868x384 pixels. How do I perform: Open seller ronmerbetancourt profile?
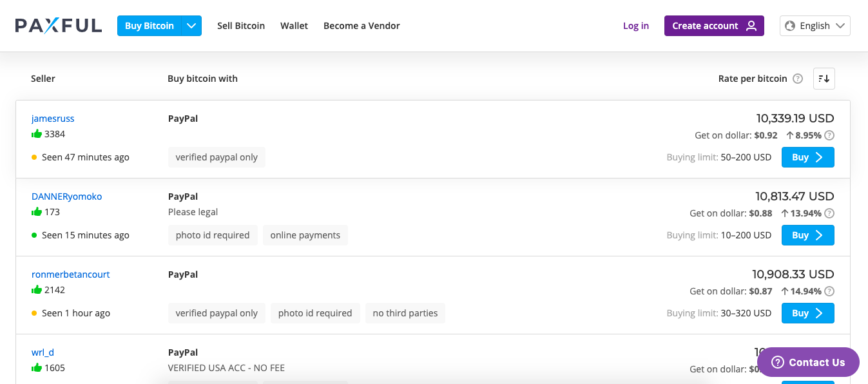71,274
